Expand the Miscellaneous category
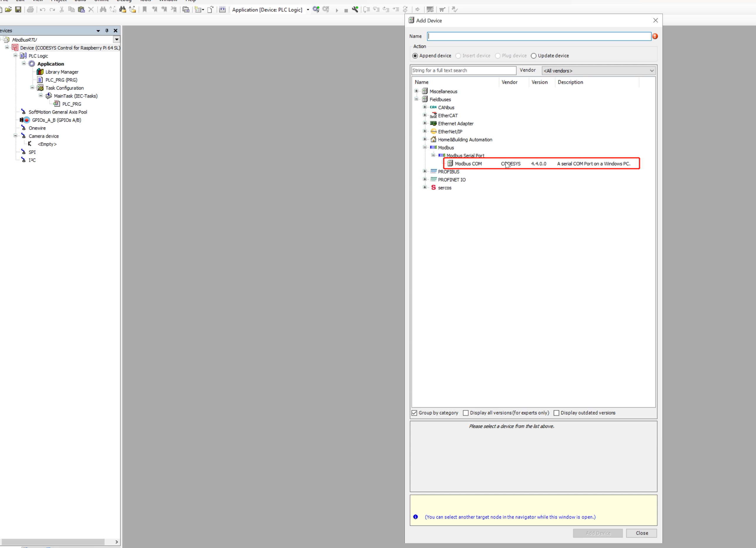 tap(416, 91)
